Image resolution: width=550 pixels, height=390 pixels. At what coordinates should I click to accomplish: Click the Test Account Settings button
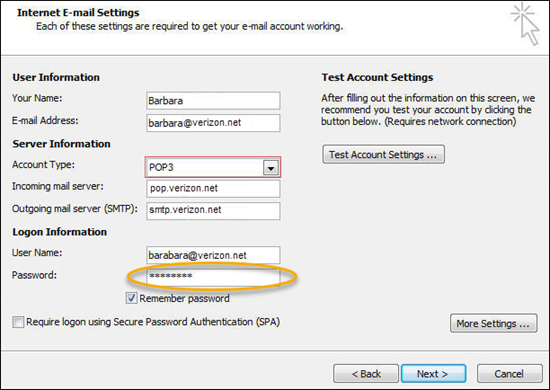(383, 154)
